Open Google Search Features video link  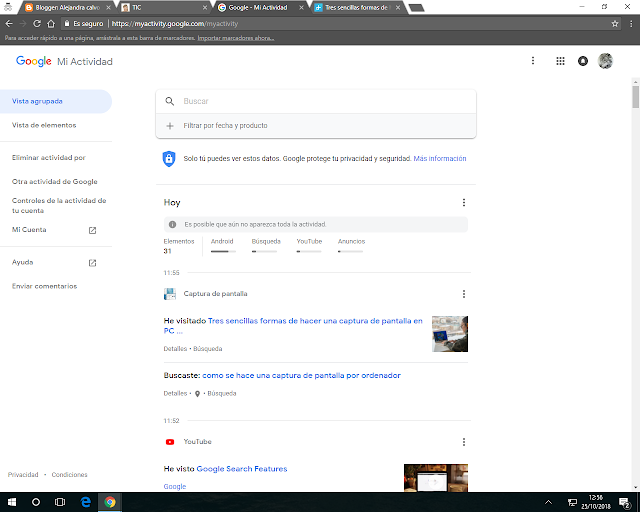(242, 469)
